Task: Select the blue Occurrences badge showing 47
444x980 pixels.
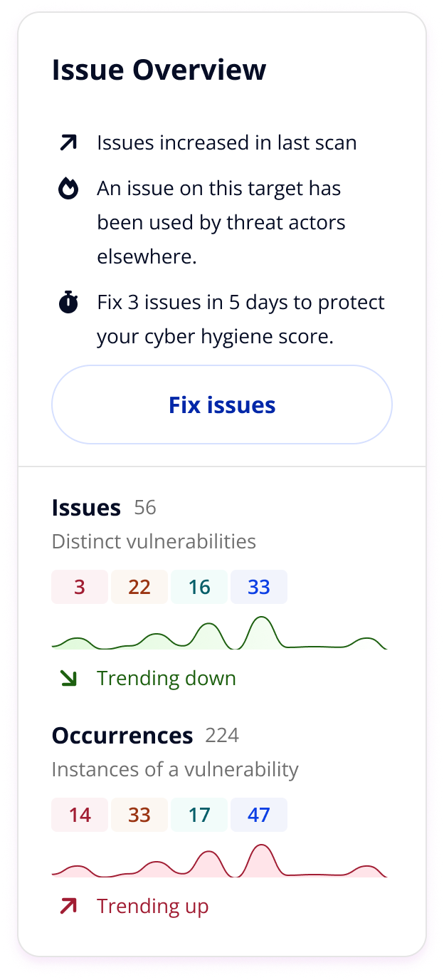Action: [x=259, y=815]
